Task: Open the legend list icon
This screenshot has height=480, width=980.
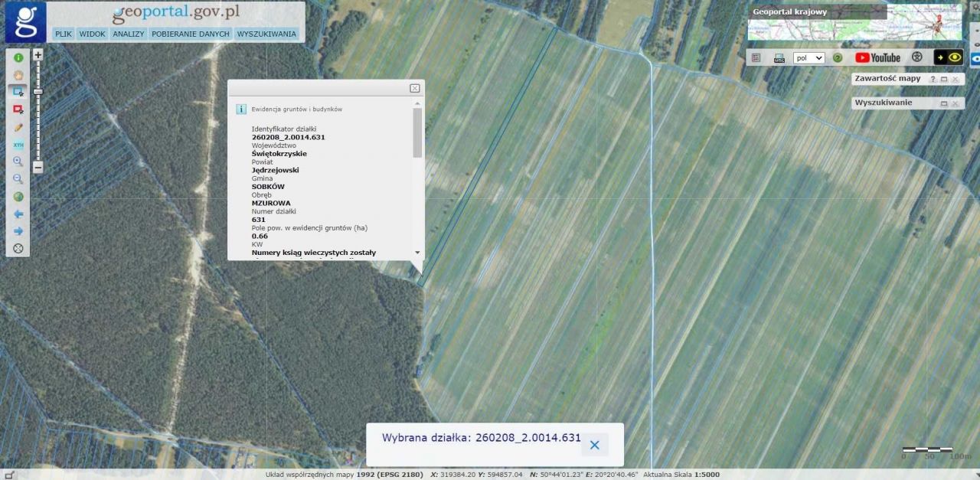Action: [x=756, y=57]
